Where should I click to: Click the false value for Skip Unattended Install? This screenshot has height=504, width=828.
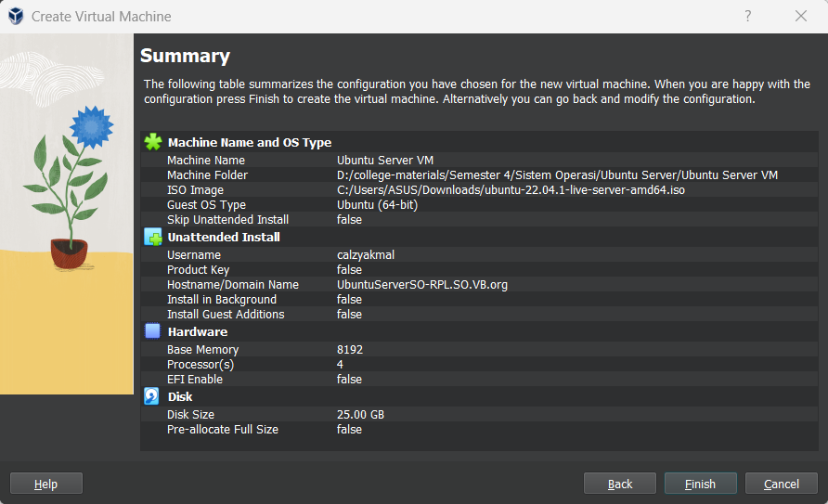pyautogui.click(x=349, y=220)
